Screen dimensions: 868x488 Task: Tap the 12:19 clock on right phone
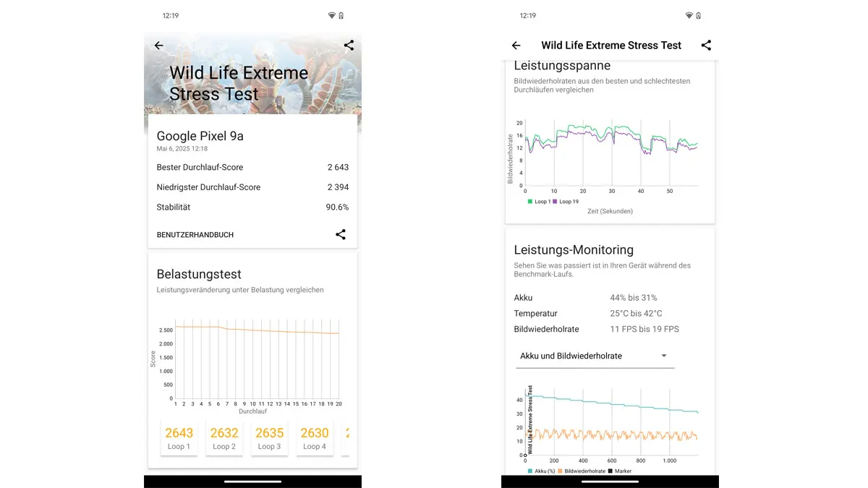(528, 16)
